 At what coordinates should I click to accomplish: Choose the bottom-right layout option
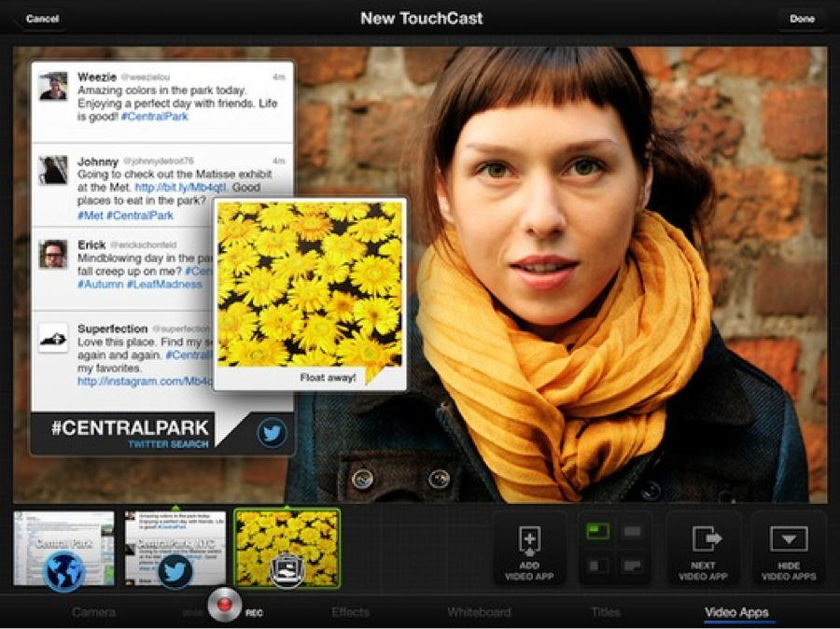pos(633,566)
